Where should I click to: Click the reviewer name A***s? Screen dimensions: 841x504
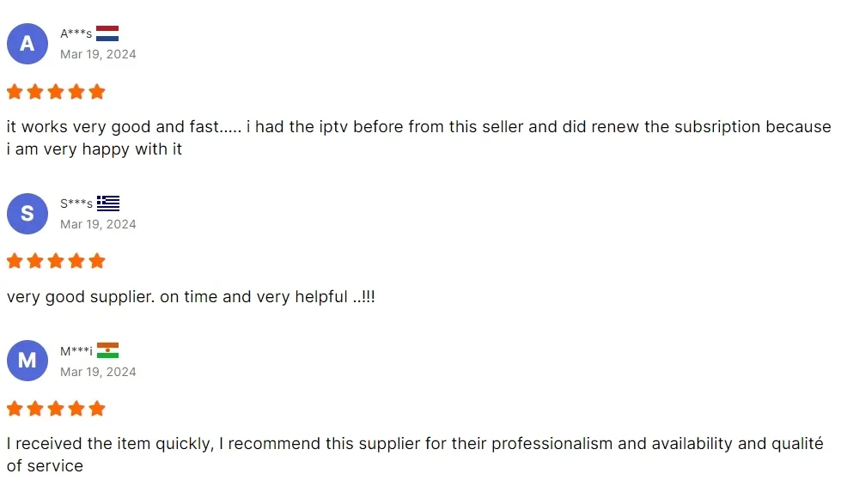point(76,33)
